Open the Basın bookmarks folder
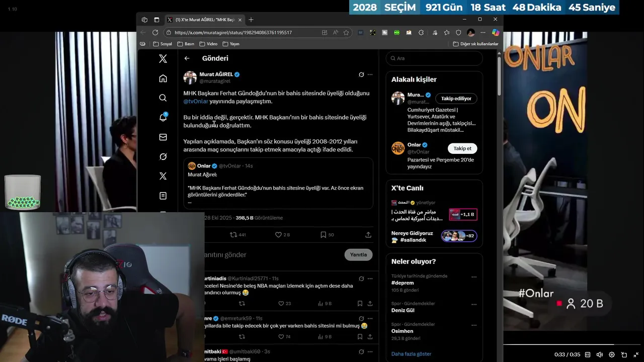 [x=186, y=44]
